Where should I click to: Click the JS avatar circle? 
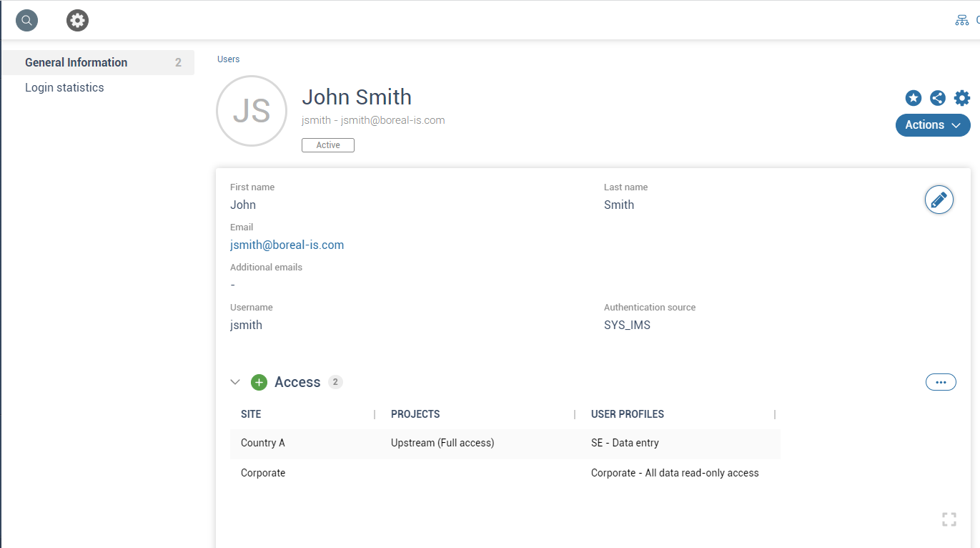tap(252, 112)
